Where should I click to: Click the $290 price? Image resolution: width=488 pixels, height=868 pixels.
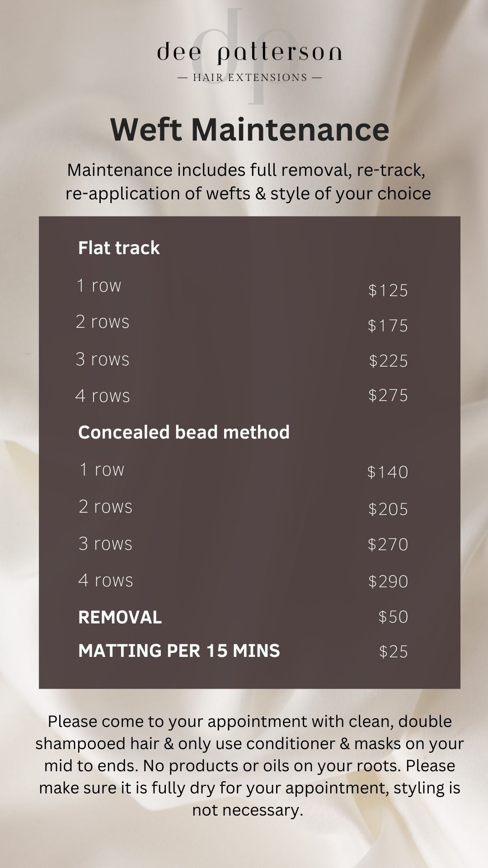(x=388, y=582)
